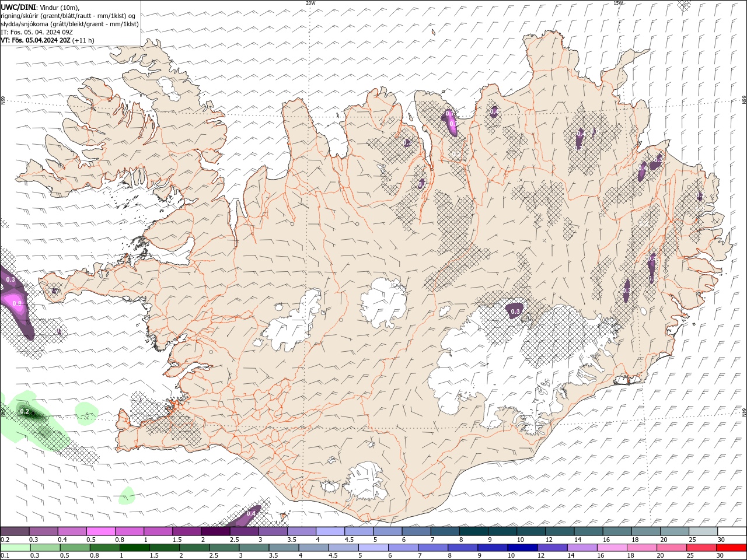The image size is (747, 560).
Task: Click the darkest green rain swatch between 1 and 1.5
Action: coord(135,548)
